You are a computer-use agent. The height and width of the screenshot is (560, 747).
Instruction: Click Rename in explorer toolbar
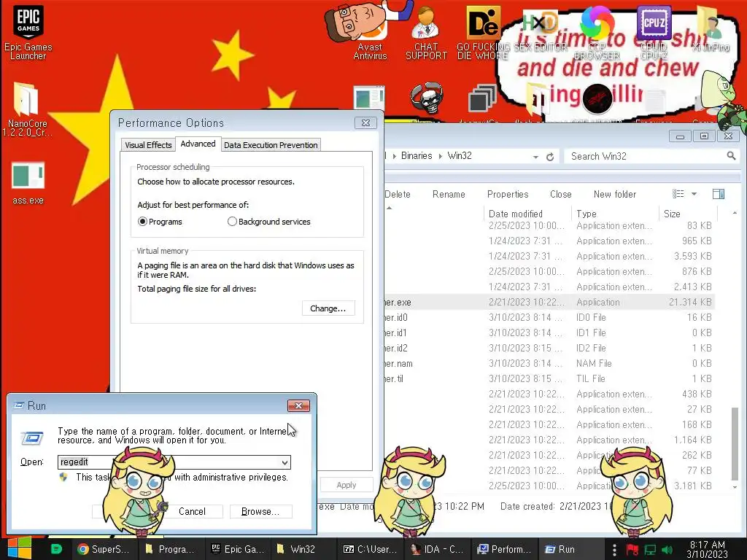(x=449, y=194)
